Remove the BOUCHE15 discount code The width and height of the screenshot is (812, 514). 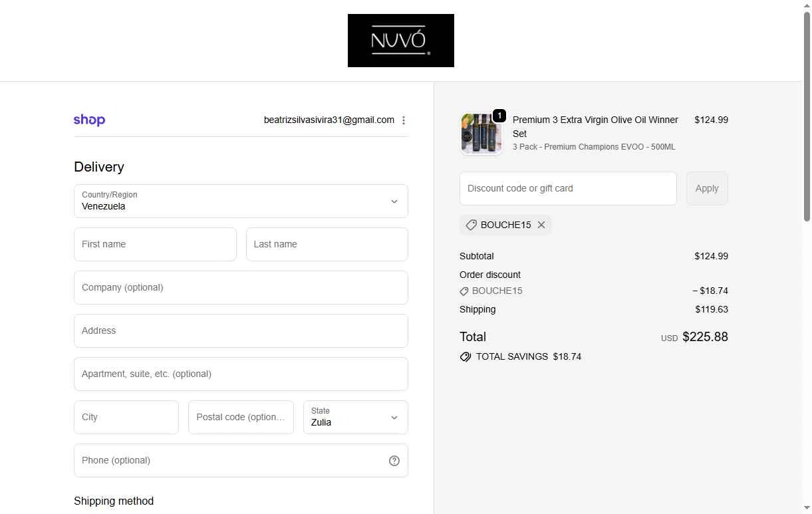[x=541, y=225]
